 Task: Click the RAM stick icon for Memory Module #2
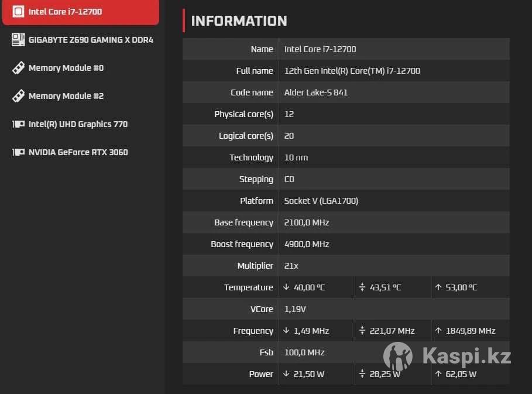pyautogui.click(x=18, y=96)
